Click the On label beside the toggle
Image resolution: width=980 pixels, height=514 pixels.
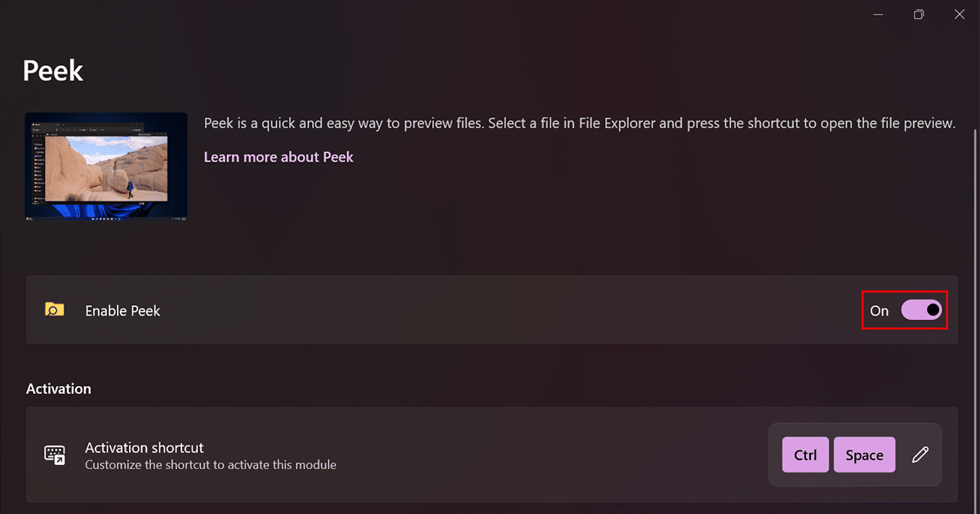coord(880,311)
